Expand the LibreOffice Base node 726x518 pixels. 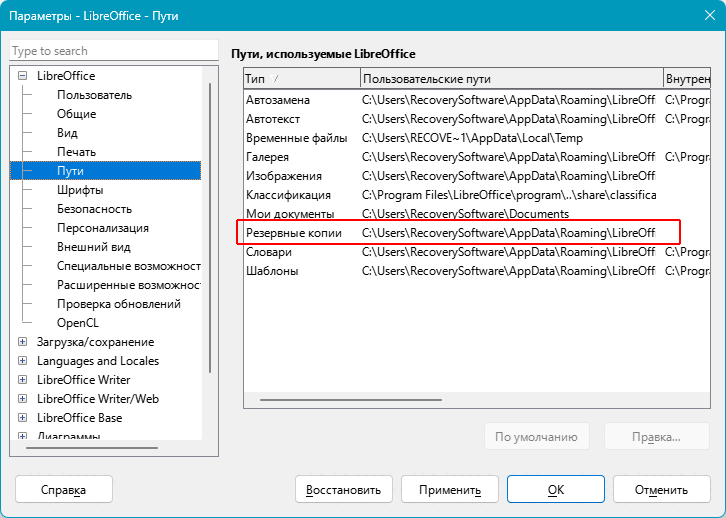tap(22, 418)
